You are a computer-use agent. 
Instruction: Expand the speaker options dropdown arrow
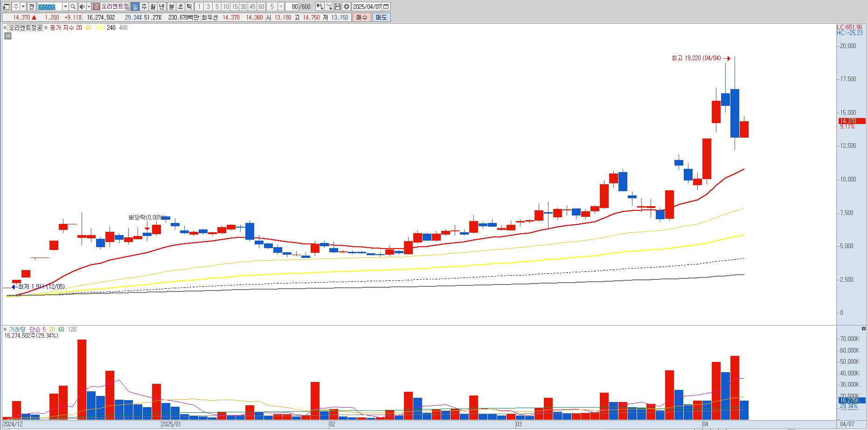coord(89,7)
